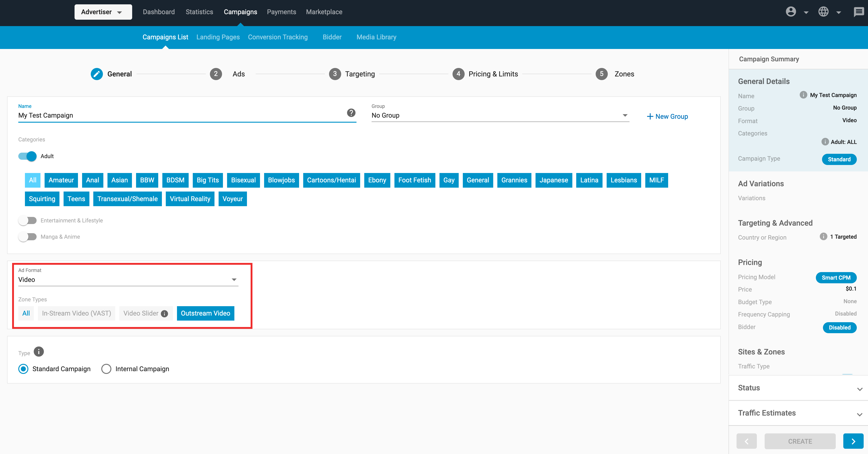Screen dimensions: 868x454
Task: Select the Outstream Video zone type
Action: tap(205, 313)
